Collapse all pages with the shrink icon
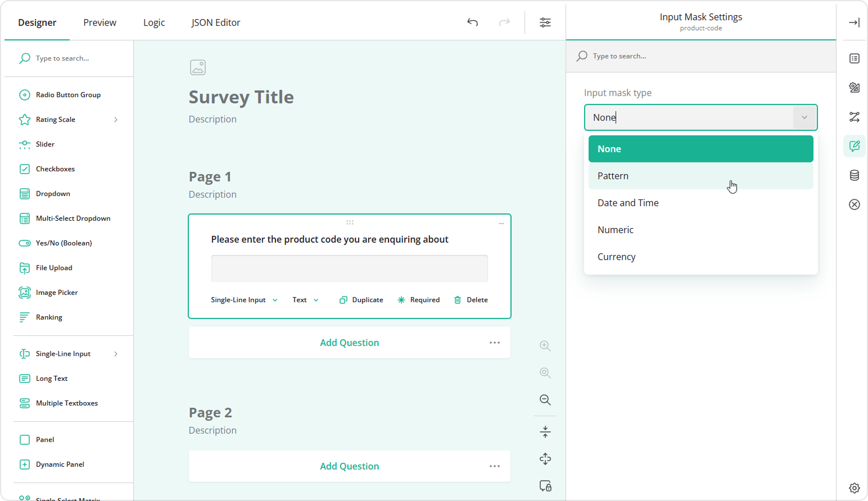The width and height of the screenshot is (868, 501). click(x=545, y=431)
